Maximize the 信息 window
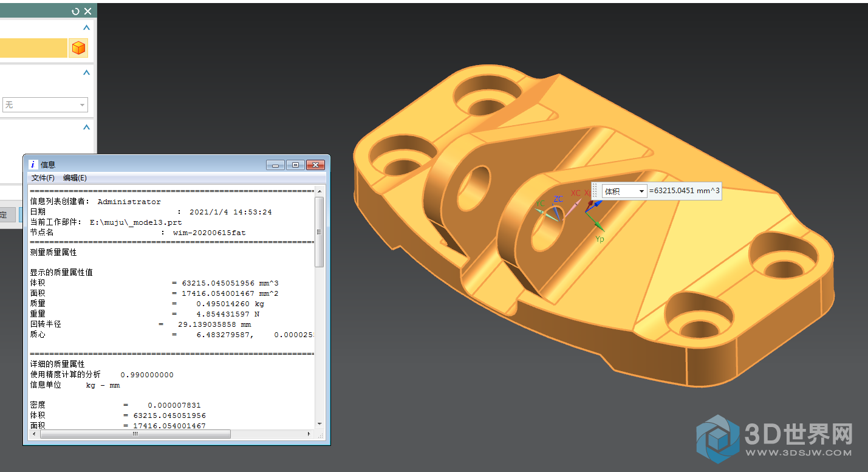This screenshot has height=472, width=868. [x=295, y=165]
